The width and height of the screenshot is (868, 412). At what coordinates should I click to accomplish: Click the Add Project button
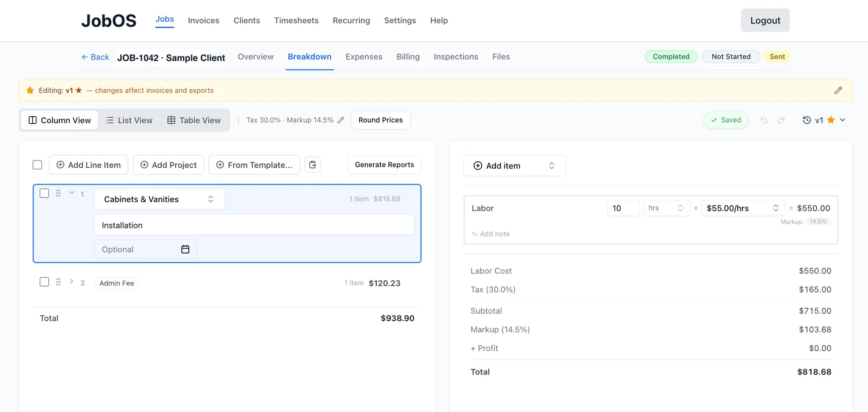point(168,164)
